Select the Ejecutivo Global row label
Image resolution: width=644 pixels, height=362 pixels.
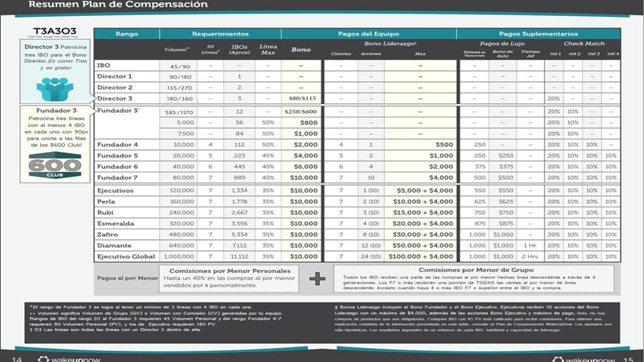click(126, 257)
